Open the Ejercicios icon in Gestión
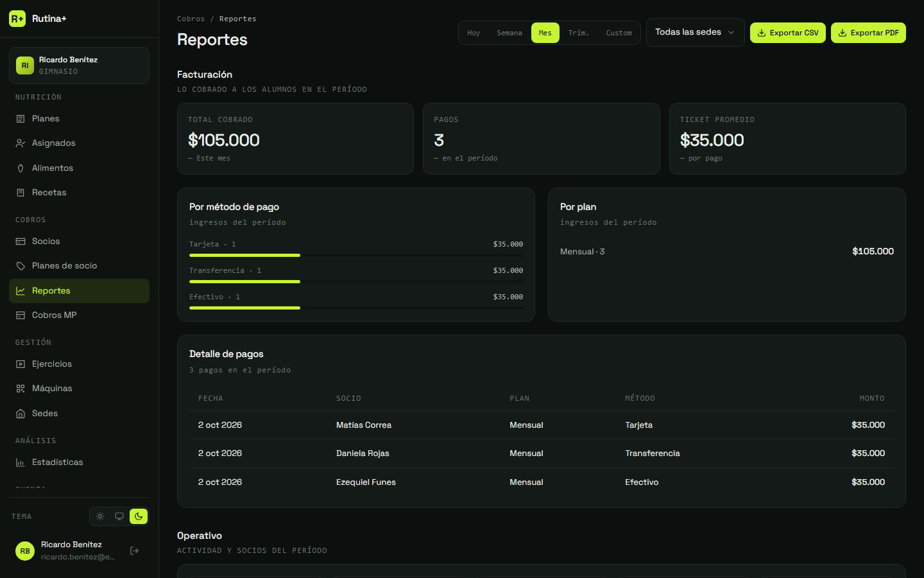The width and height of the screenshot is (924, 578). 21,364
